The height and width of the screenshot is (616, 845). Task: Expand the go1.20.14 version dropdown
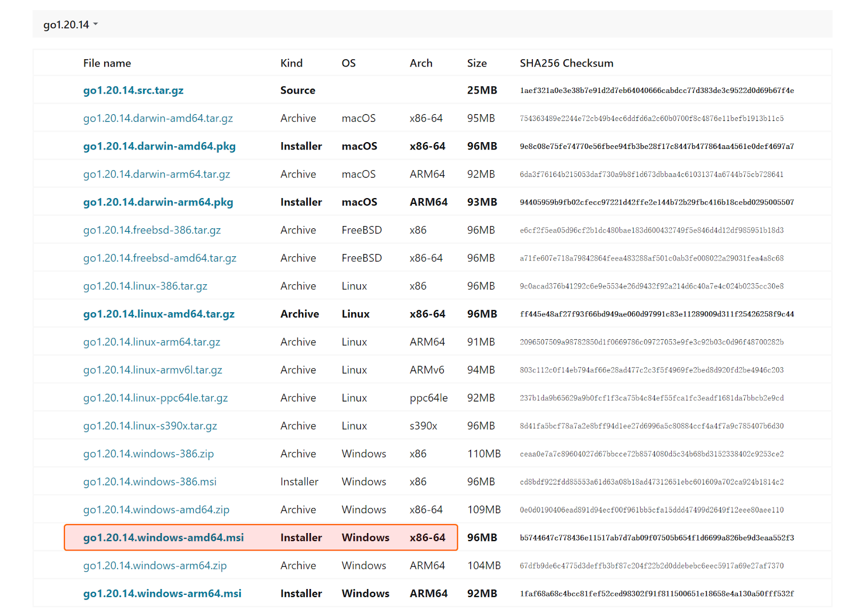coord(71,25)
